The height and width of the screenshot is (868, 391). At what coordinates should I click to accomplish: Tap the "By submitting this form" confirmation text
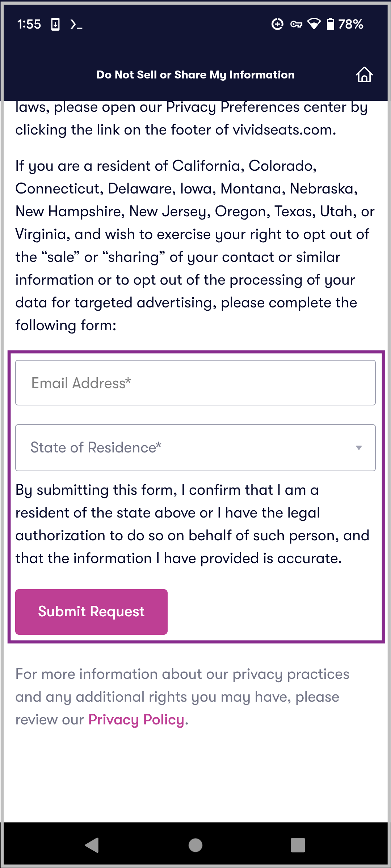(192, 524)
